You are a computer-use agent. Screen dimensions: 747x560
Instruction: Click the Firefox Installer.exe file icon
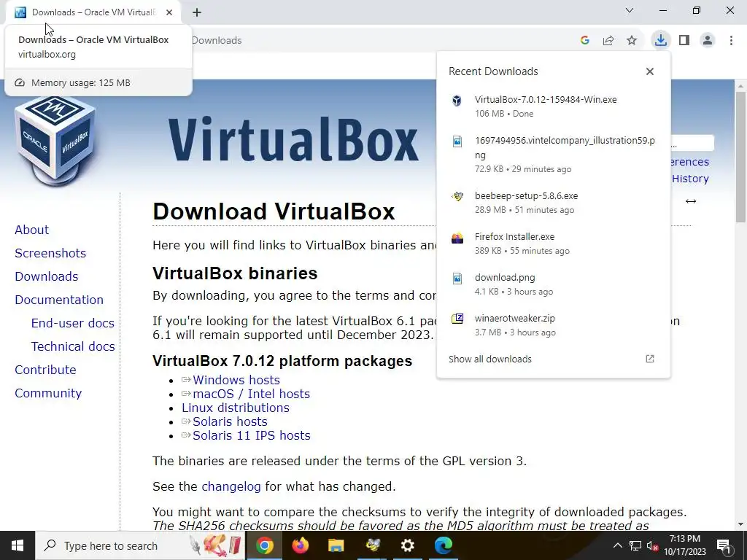pos(457,238)
